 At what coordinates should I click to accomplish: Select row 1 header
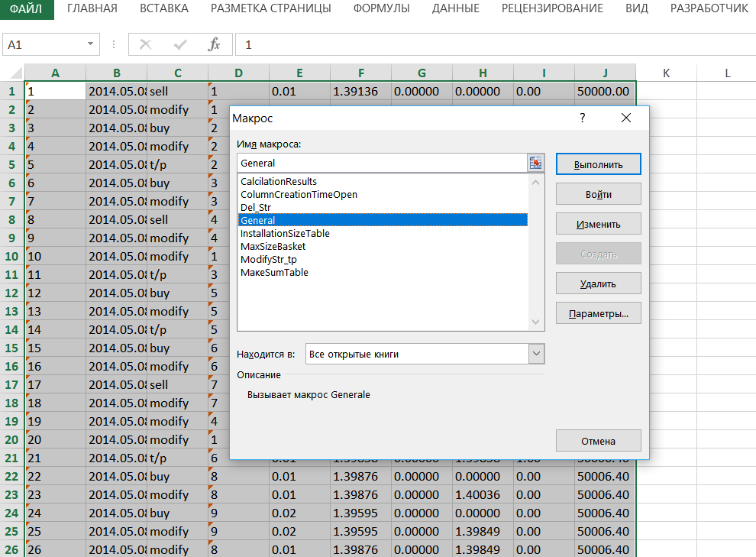[12, 91]
